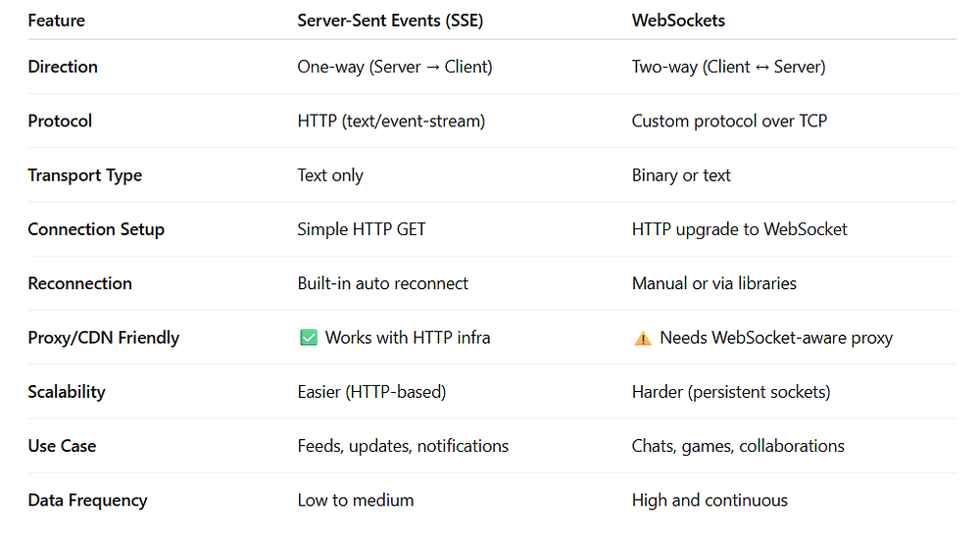Click the Transport Type row label
Screen dimensions: 980x539
point(84,175)
